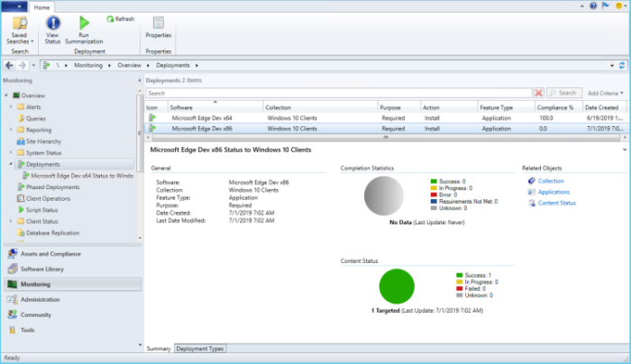This screenshot has height=364, width=631.
Task: Switch to Software Library workspace
Action: (42, 269)
